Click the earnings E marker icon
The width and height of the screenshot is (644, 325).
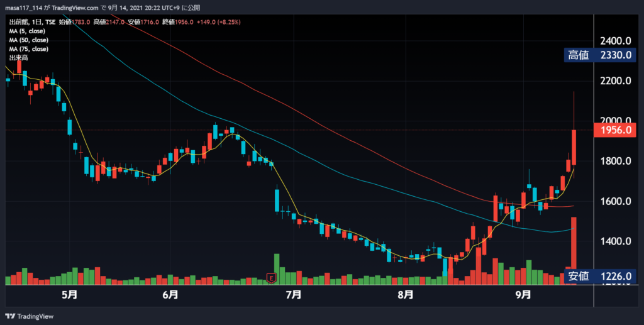click(271, 278)
